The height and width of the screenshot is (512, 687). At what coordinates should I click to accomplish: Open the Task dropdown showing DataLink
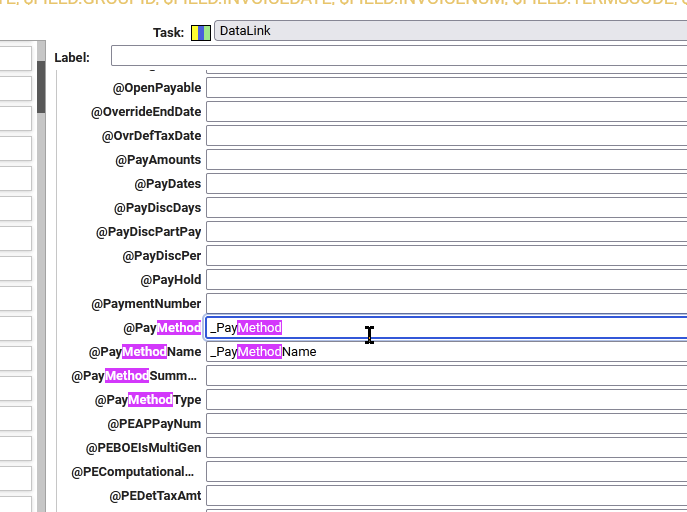point(450,31)
